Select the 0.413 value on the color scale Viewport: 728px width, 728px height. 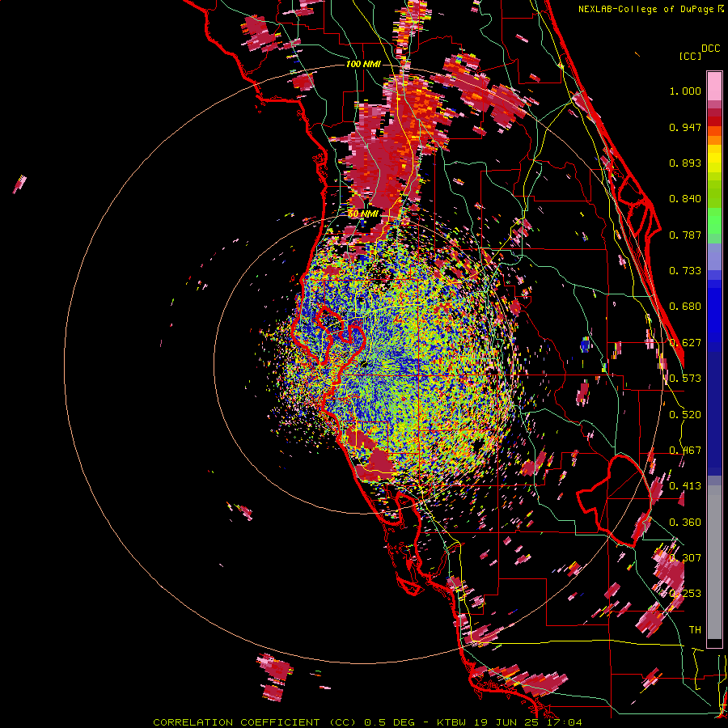click(685, 486)
